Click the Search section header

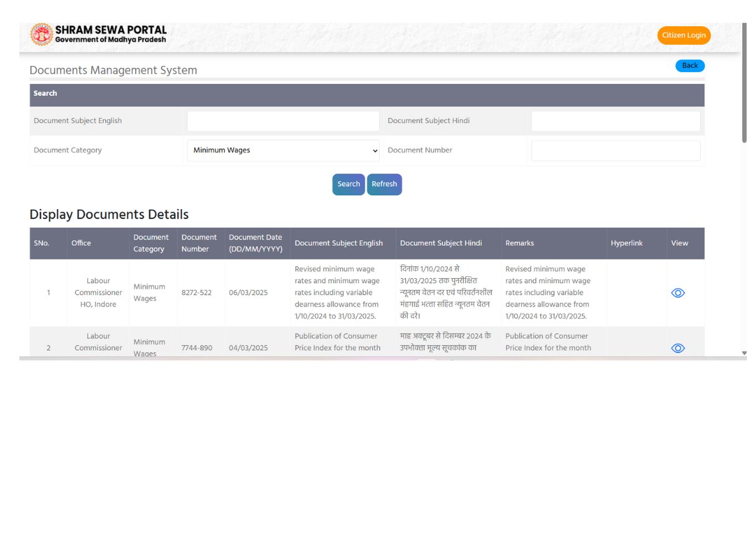click(45, 93)
